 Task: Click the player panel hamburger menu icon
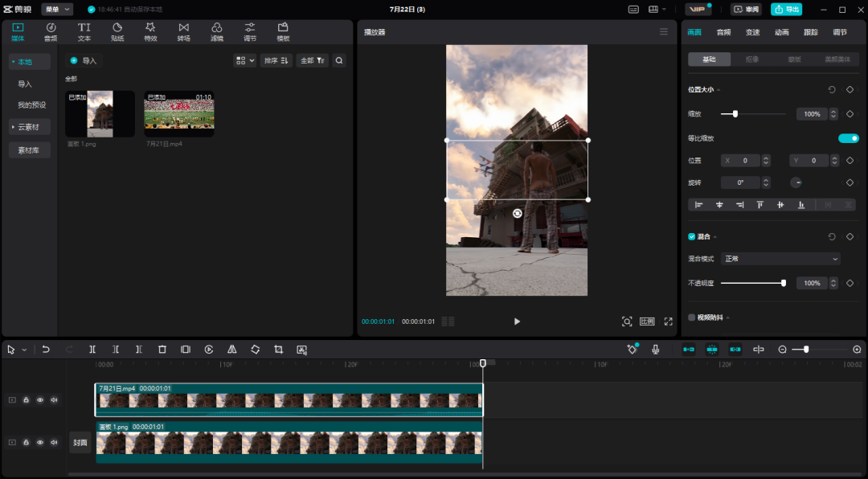[664, 31]
